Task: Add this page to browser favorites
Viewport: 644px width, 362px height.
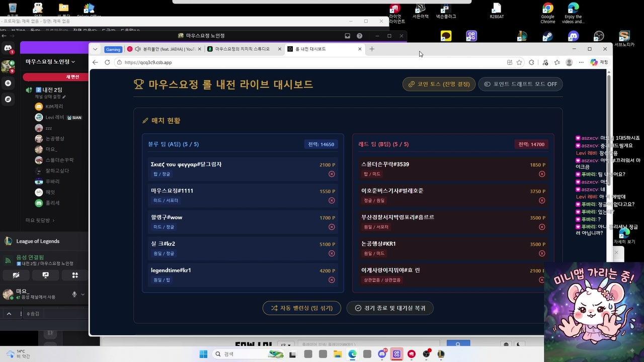Action: tap(519, 62)
